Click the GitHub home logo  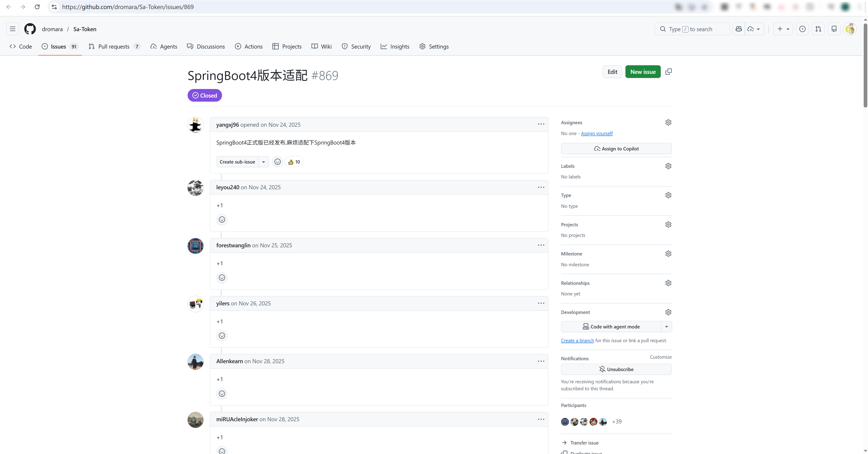tap(30, 29)
